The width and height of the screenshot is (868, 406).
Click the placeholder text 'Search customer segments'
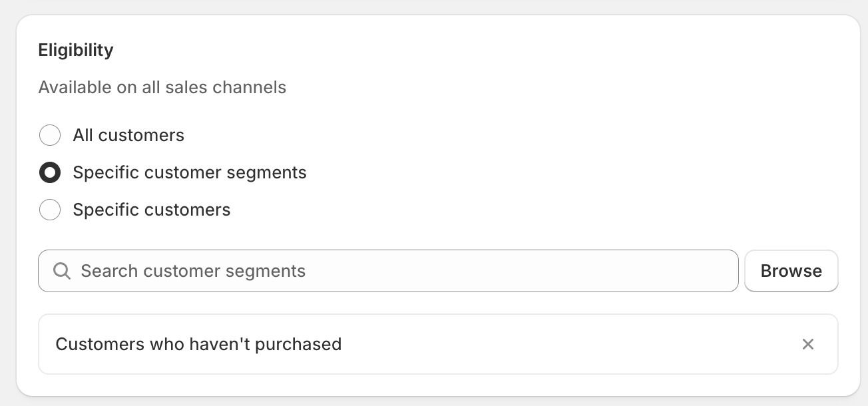click(193, 271)
